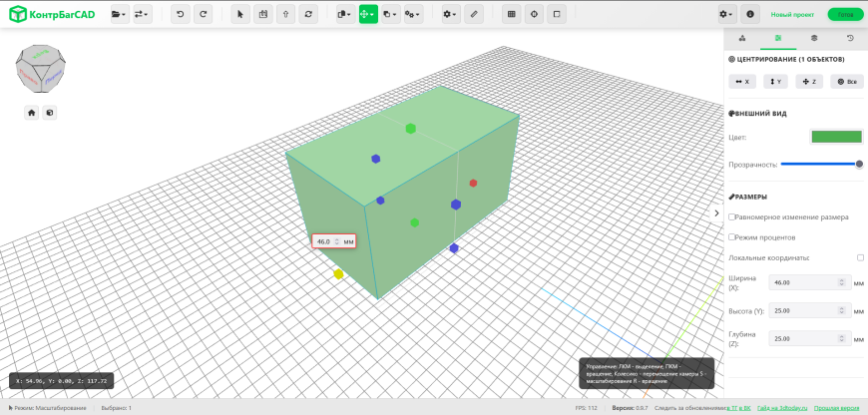Click the РАЗМЕРЫ section header
The height and width of the screenshot is (415, 868).
pyautogui.click(x=748, y=197)
